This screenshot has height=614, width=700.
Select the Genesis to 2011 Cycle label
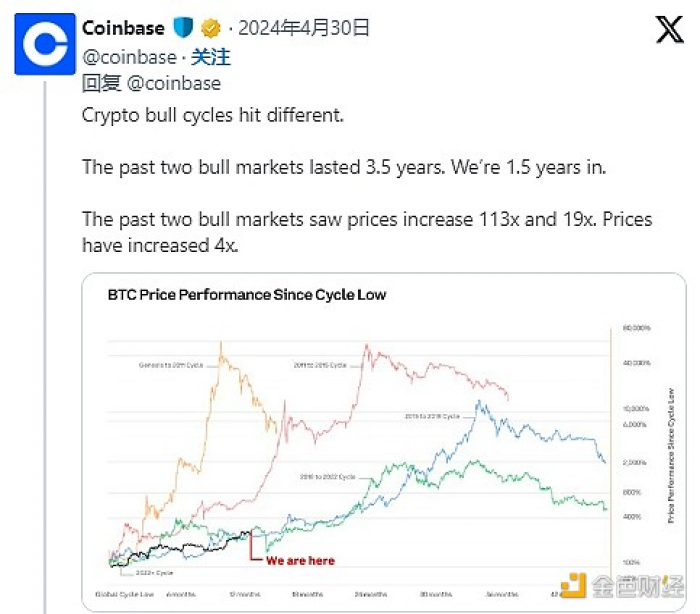point(171,365)
